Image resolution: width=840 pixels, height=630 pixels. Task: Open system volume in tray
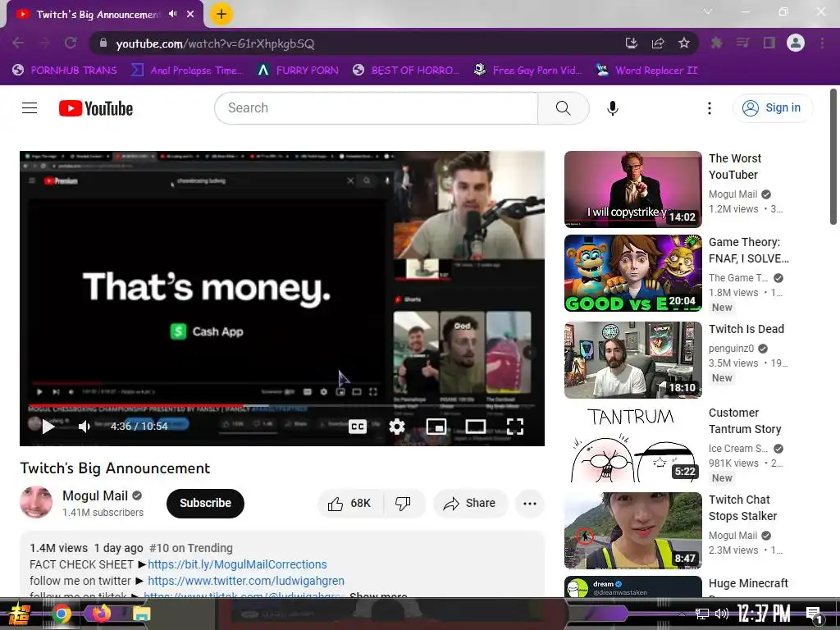(722, 614)
